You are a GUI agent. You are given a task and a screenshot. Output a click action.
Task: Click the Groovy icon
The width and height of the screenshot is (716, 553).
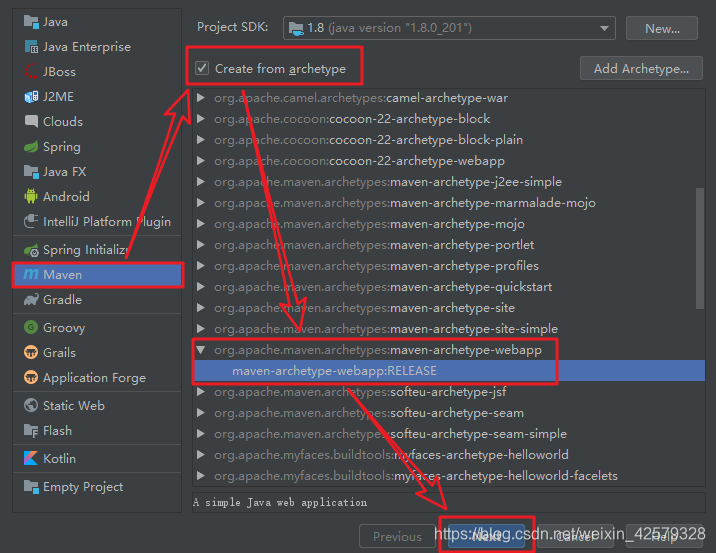point(31,327)
